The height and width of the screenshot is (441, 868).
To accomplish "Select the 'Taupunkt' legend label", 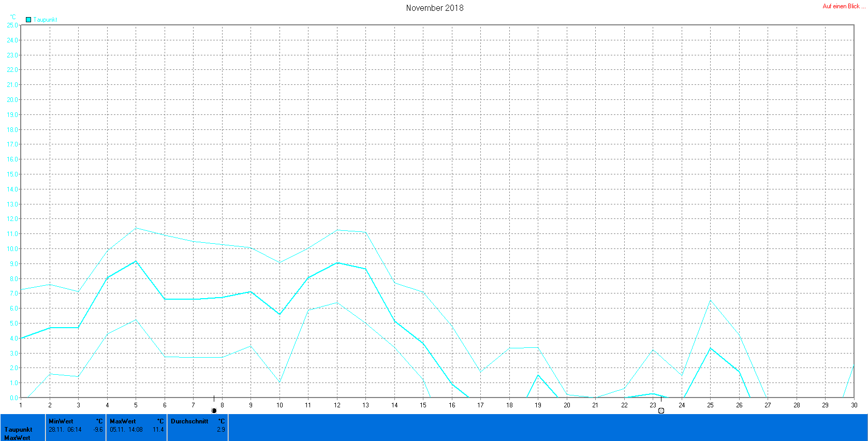I will [x=46, y=20].
